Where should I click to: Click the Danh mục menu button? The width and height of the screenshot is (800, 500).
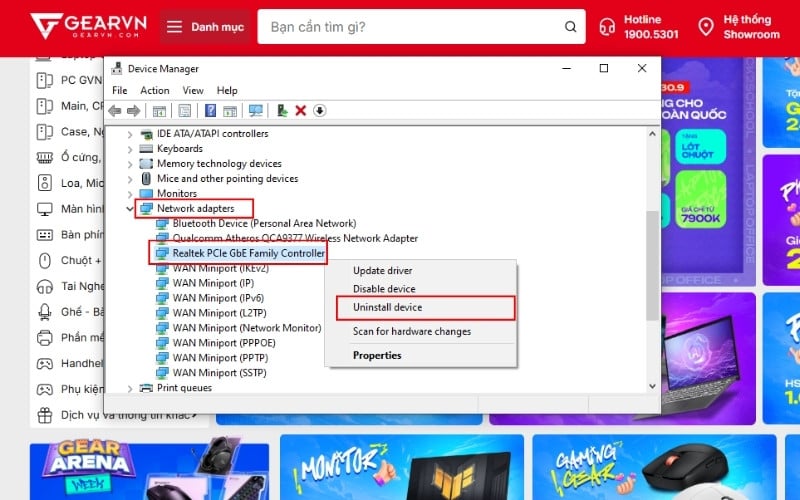206,27
